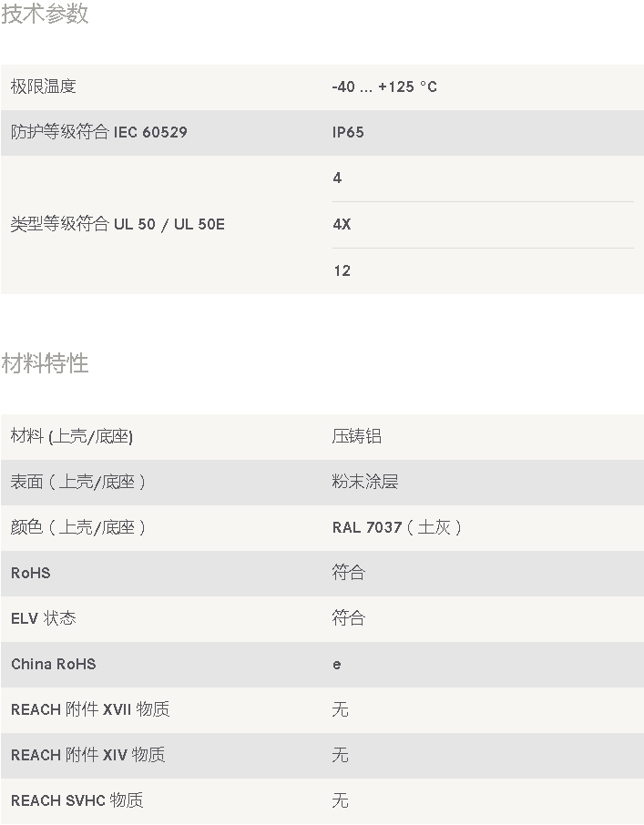Click the 材料特性 section heading
644x825 pixels.
point(45,363)
